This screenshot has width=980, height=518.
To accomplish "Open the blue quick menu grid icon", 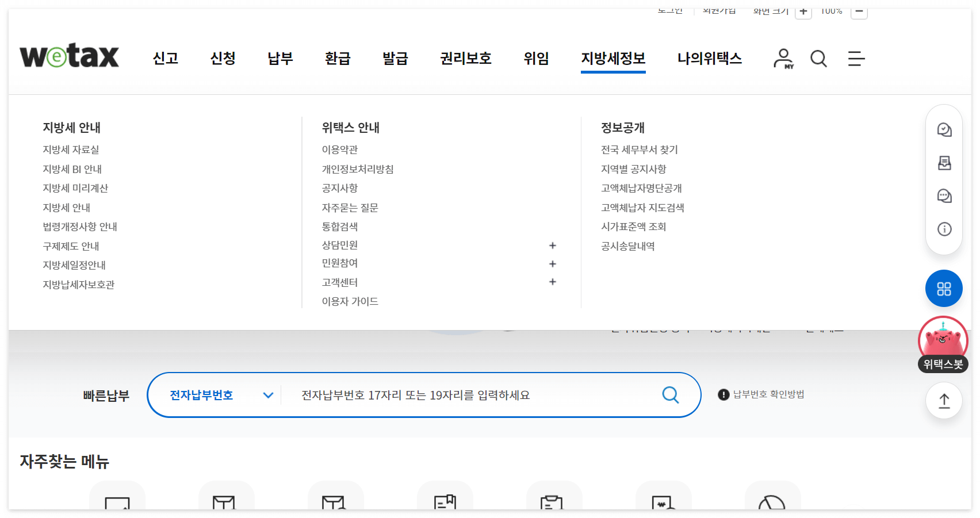I will [944, 289].
